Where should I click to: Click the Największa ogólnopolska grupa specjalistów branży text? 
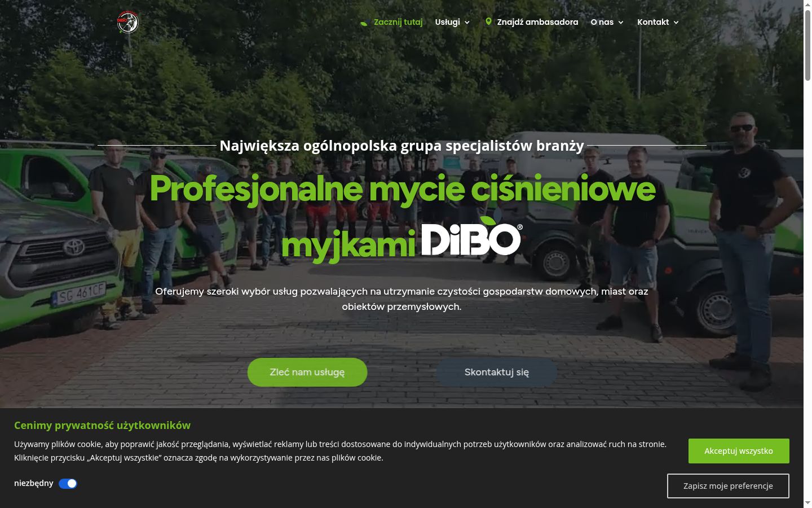401,146
